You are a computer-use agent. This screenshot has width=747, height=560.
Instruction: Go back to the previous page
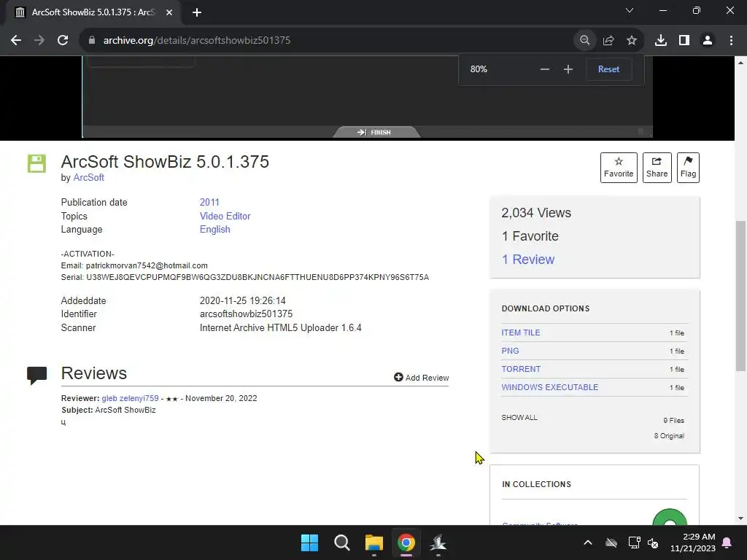(16, 41)
